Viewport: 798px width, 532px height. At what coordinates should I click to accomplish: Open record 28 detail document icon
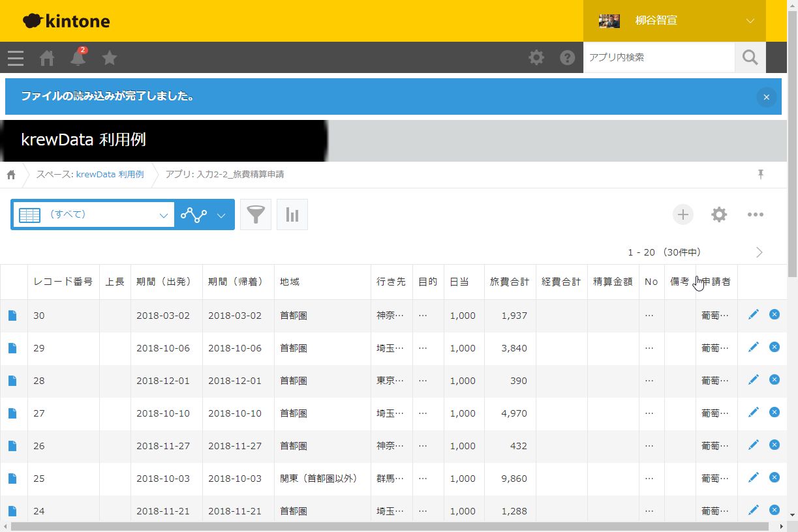point(12,381)
